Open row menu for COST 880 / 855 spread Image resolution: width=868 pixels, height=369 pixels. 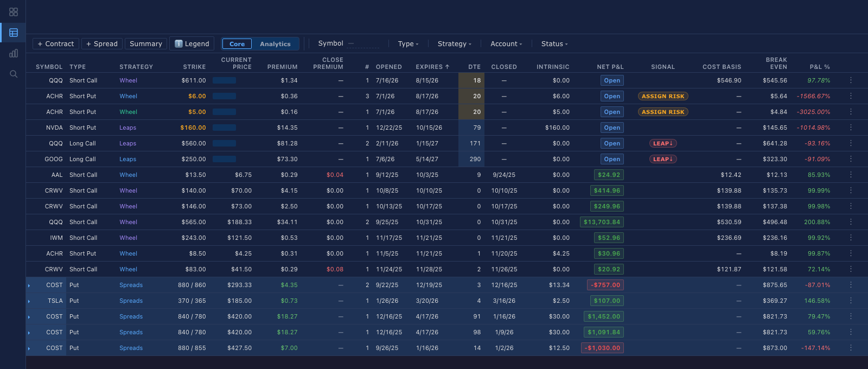[851, 348]
